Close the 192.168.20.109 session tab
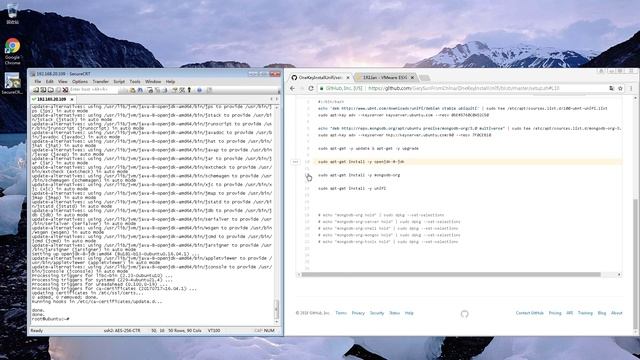 pos(72,99)
